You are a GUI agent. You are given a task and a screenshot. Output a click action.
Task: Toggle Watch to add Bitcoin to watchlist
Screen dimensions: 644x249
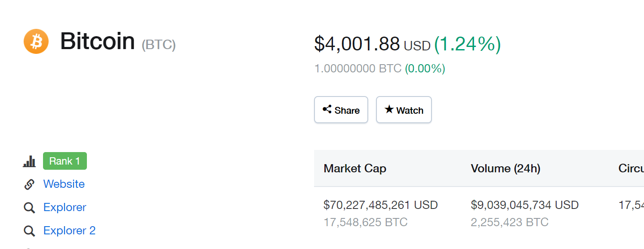point(404,110)
